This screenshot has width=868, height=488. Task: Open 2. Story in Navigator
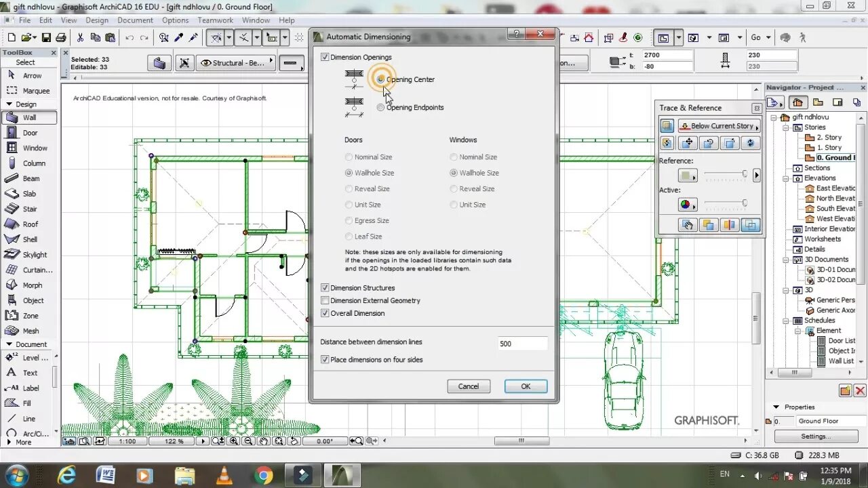point(829,138)
